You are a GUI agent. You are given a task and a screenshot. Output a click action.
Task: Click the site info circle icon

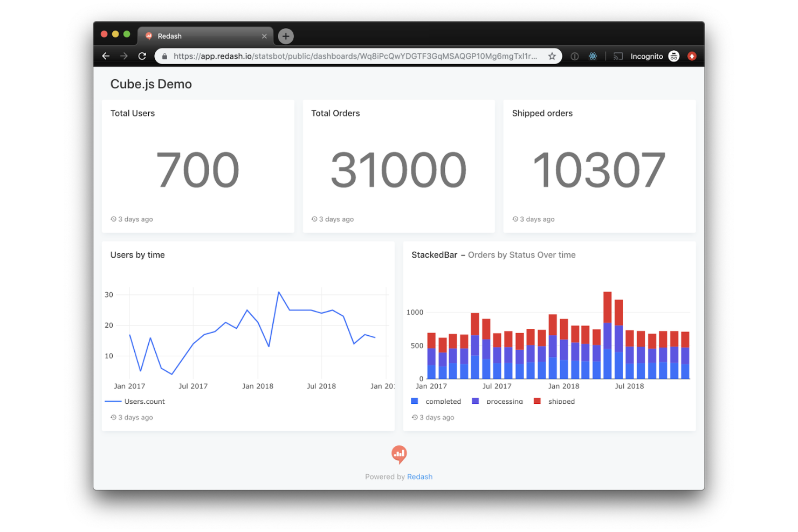point(575,56)
